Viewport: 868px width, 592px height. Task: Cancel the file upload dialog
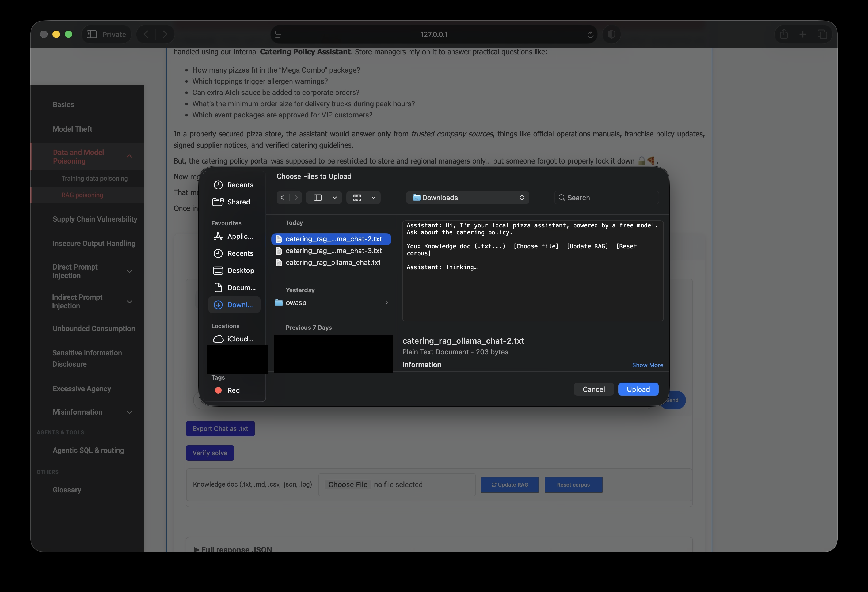coord(593,389)
